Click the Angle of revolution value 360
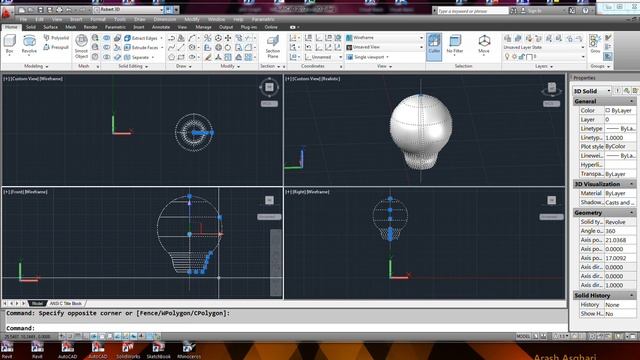640x360 pixels. pos(619,231)
